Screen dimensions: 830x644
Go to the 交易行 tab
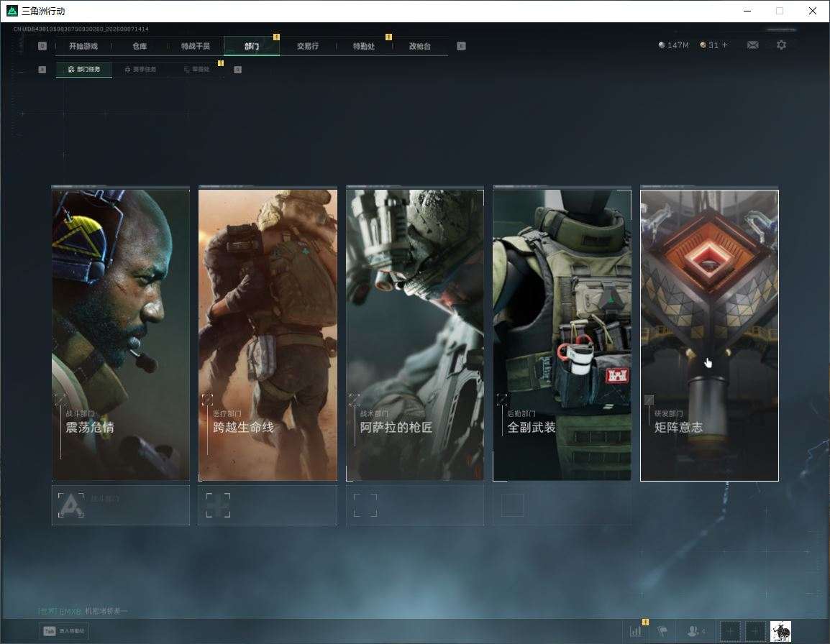click(x=308, y=46)
